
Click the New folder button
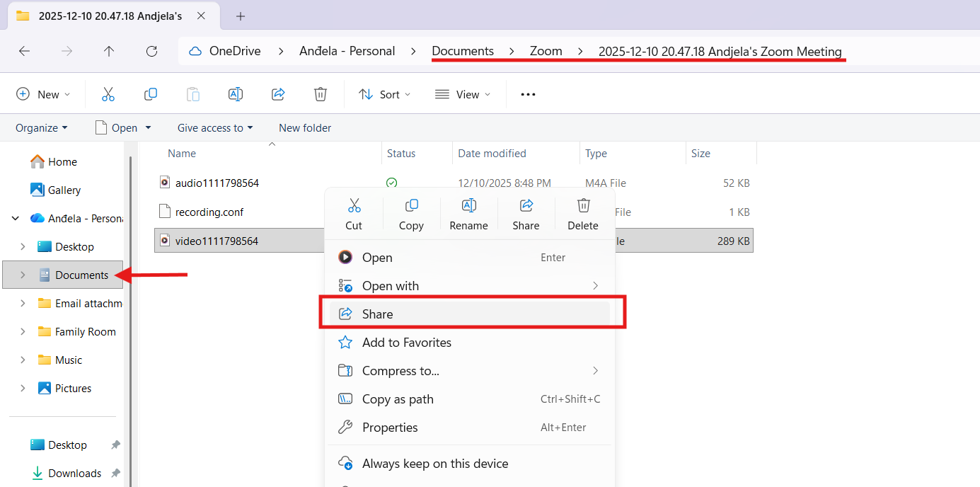pos(305,128)
